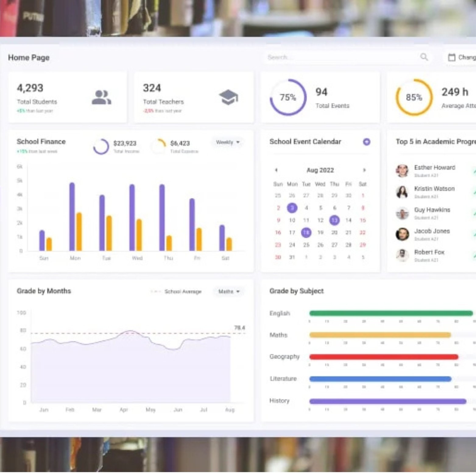The height and width of the screenshot is (476, 476).
Task: Click the 75% Total Events ring
Action: click(288, 97)
